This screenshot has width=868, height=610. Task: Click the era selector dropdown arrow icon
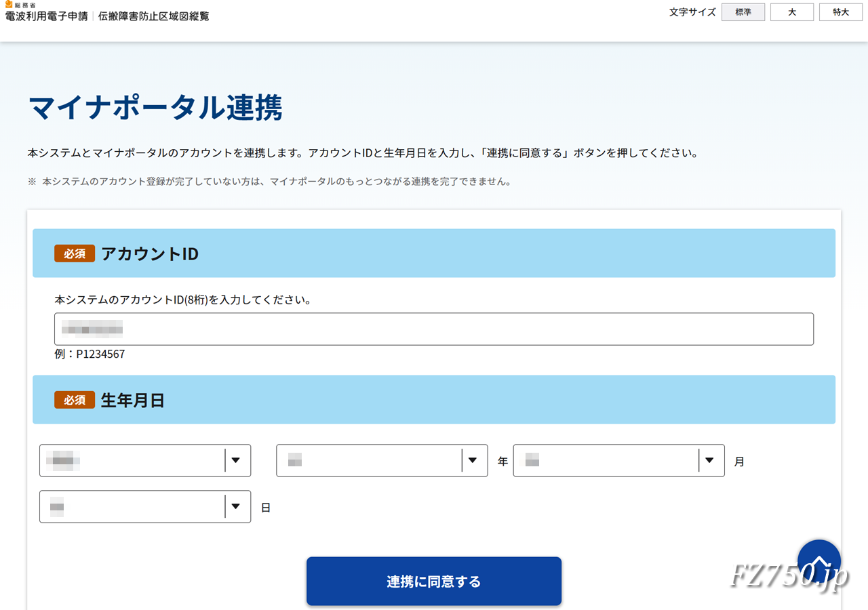click(237, 460)
